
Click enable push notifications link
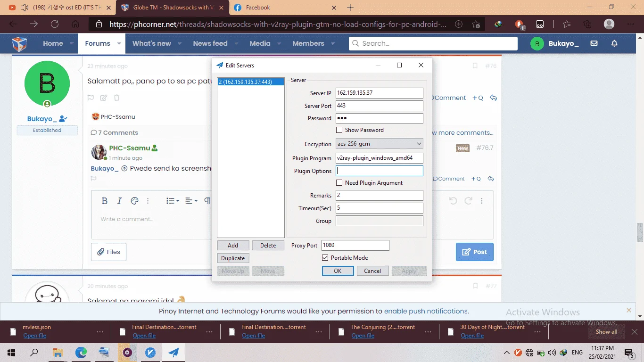[426, 311]
